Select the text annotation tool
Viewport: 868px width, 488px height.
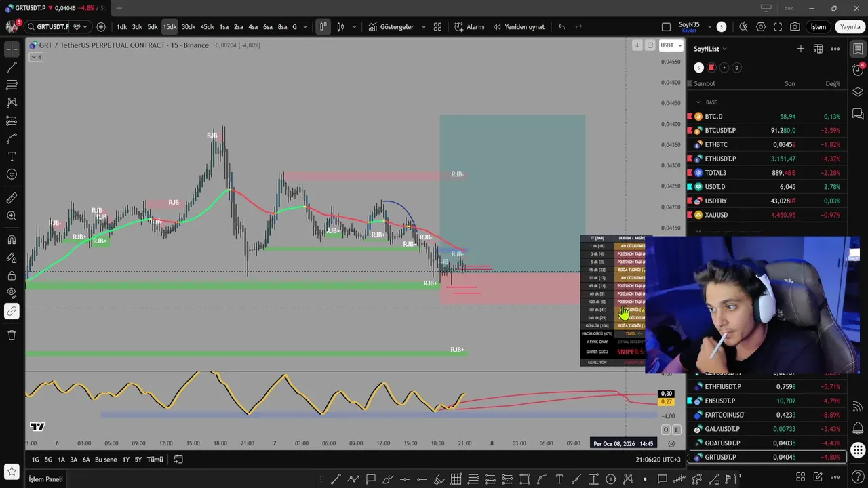tap(12, 157)
